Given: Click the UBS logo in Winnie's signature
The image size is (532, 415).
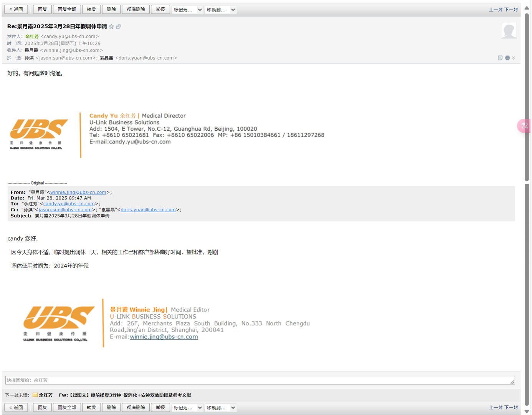Looking at the screenshot, I should [x=59, y=323].
